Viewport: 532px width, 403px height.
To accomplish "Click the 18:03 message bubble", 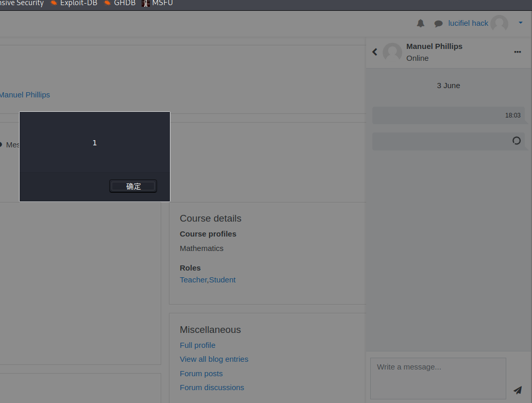I will 448,115.
